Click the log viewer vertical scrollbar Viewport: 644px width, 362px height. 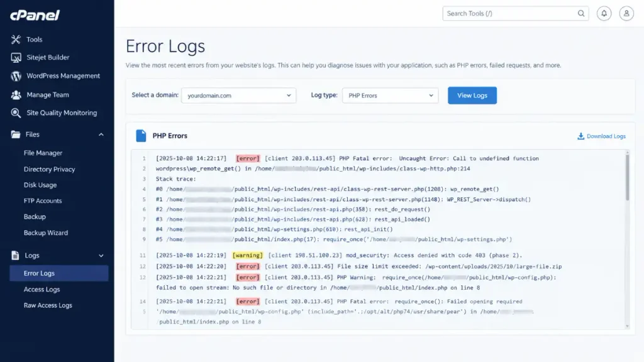click(627, 177)
